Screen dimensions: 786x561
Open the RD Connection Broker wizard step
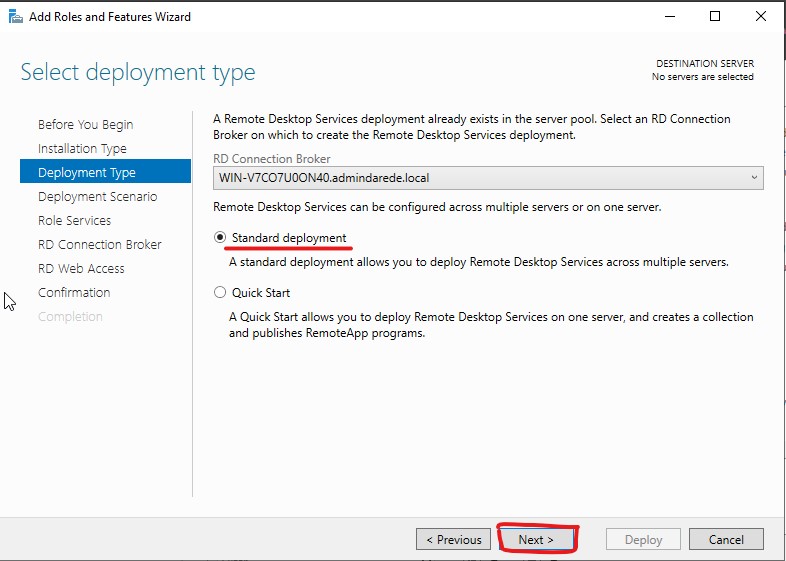100,245
